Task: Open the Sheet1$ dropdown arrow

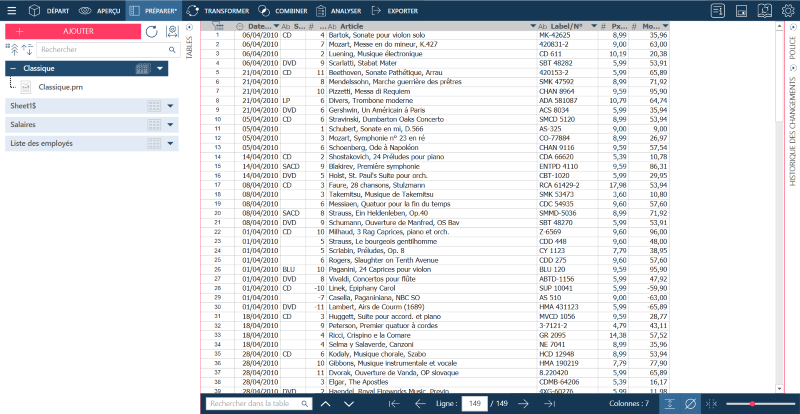Action: [x=170, y=106]
